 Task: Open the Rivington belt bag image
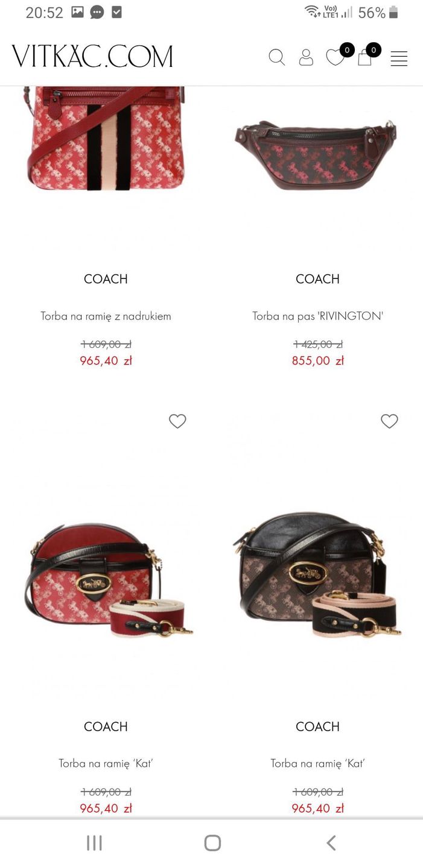[316, 154]
